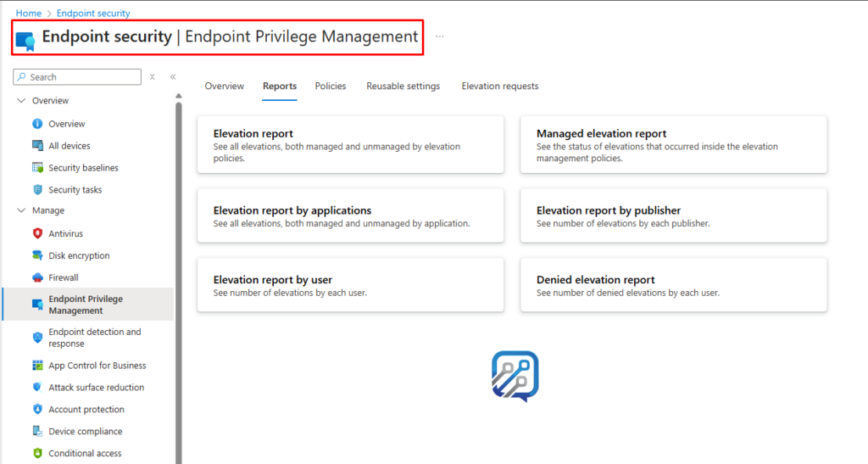Click the Account protection icon

[37, 409]
